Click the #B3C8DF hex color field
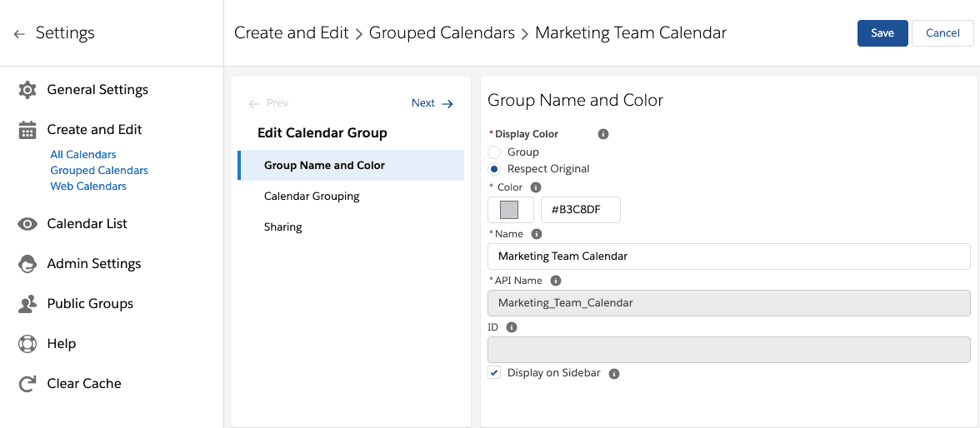 coord(581,210)
